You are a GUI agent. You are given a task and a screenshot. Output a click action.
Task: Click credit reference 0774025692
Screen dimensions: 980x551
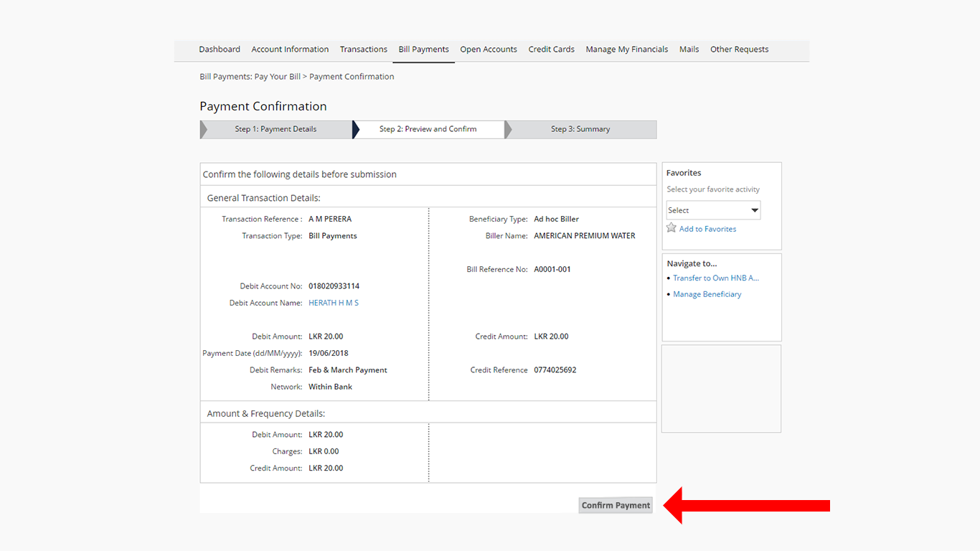coord(555,370)
